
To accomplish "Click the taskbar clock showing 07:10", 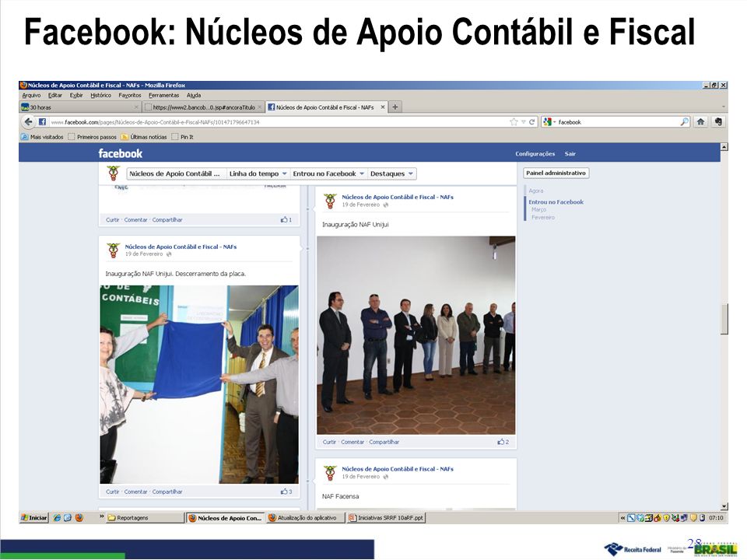I will click(716, 518).
